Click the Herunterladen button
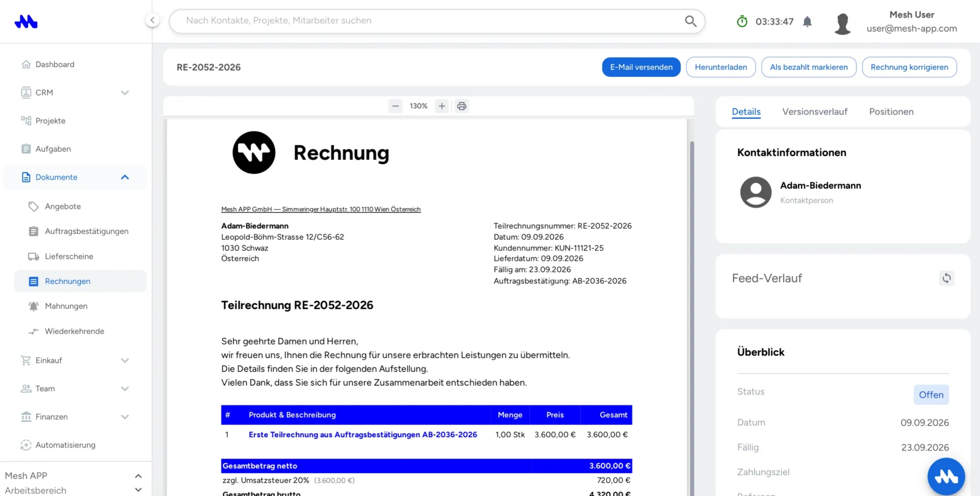Viewport: 980px width, 496px height. (721, 67)
